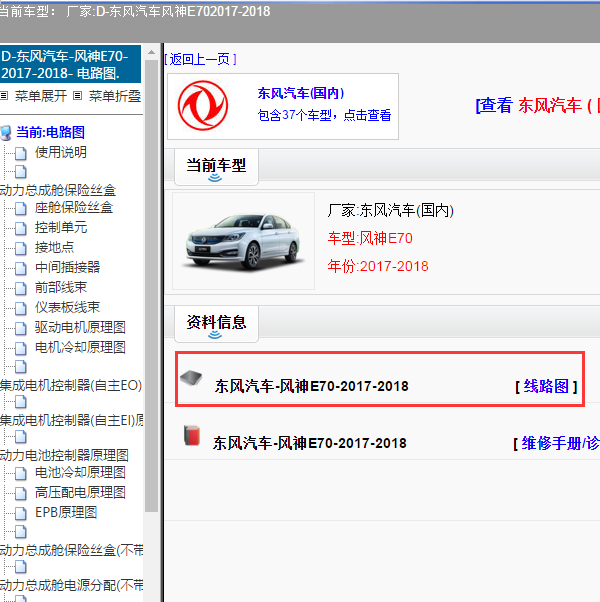Click the gray chip icon beside 线路图 row
The height and width of the screenshot is (602, 600).
[x=191, y=378]
